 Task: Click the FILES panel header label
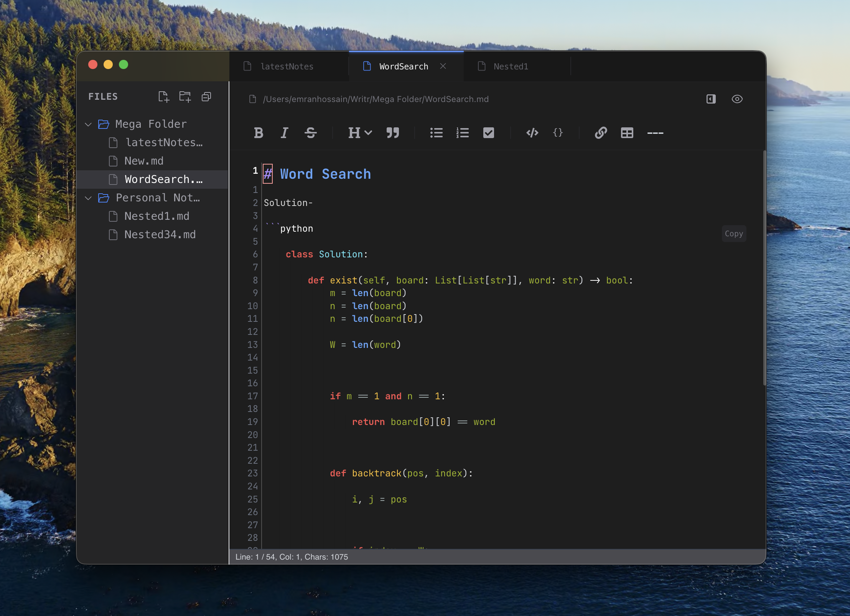[103, 97]
